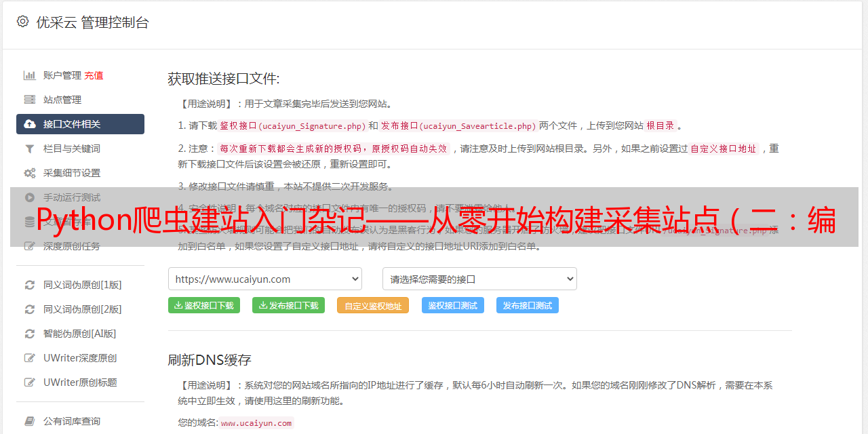Viewport: 868px width, 434px height.
Task: Click the server icon beside 站点管理
Action: click(x=30, y=100)
